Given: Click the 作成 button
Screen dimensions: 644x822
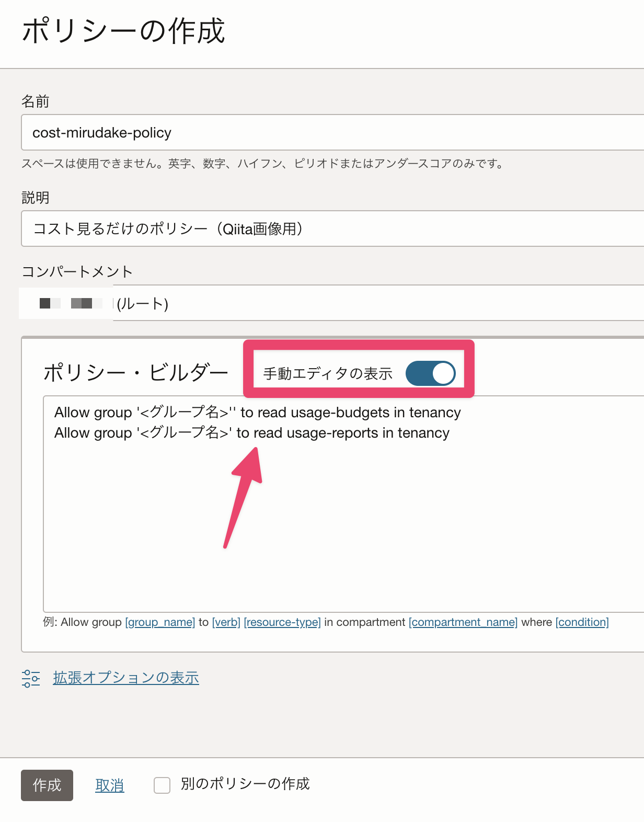Looking at the screenshot, I should click(47, 785).
